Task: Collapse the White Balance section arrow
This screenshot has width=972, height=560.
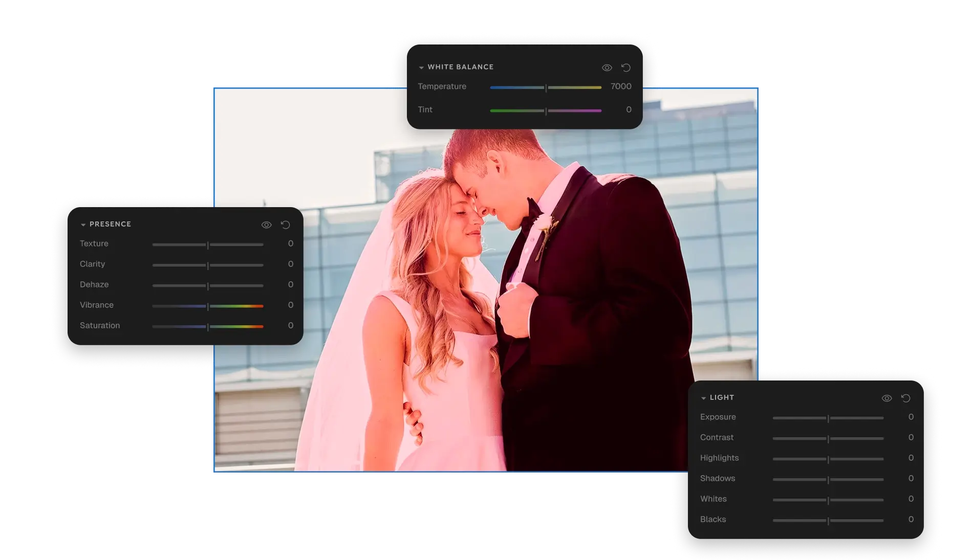Action: tap(421, 68)
